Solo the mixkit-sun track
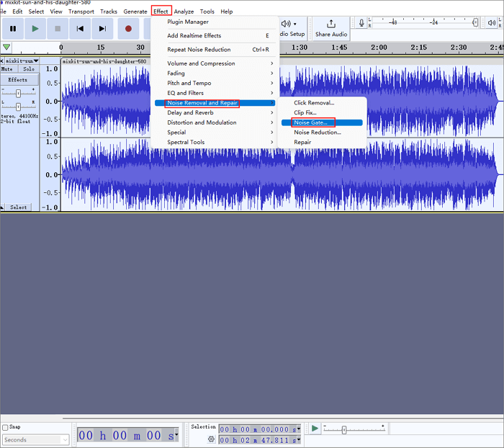The width and height of the screenshot is (504, 448). [x=29, y=69]
